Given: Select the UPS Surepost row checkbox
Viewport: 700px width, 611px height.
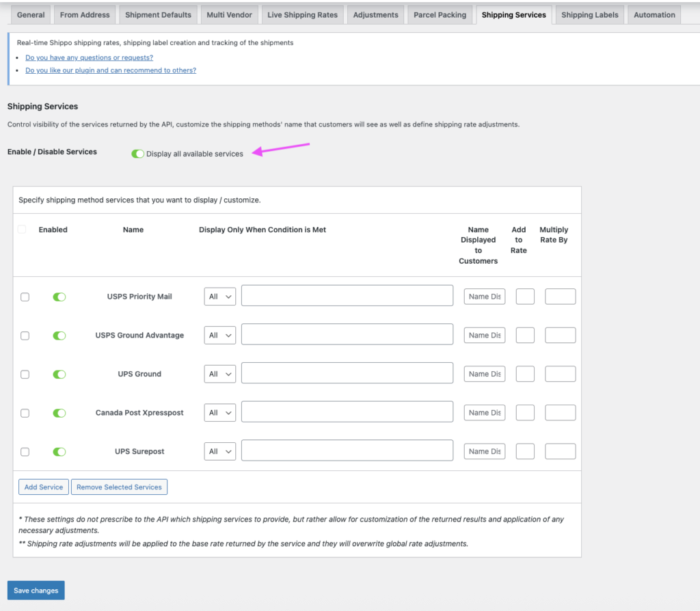Looking at the screenshot, I should pos(25,452).
